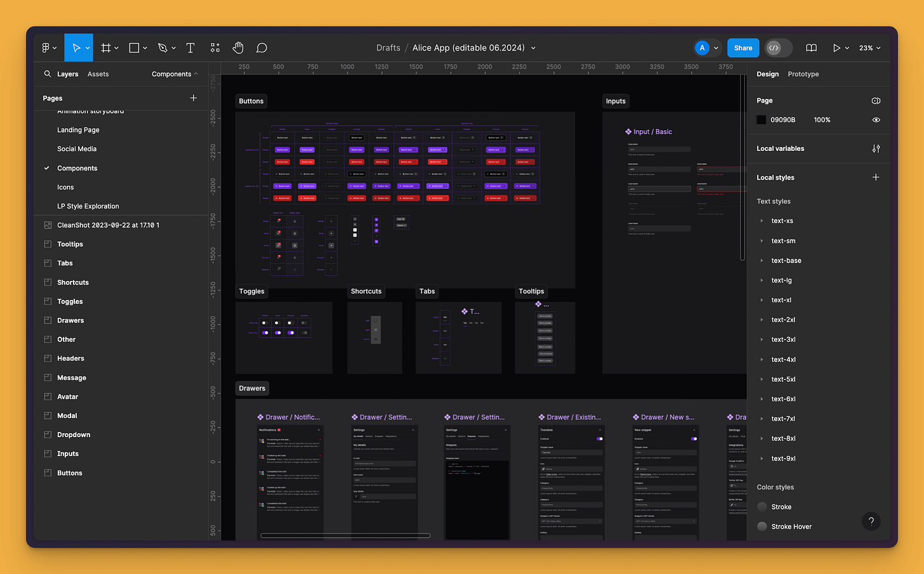
Task: Toggle page color visibility eye
Action: coord(876,120)
